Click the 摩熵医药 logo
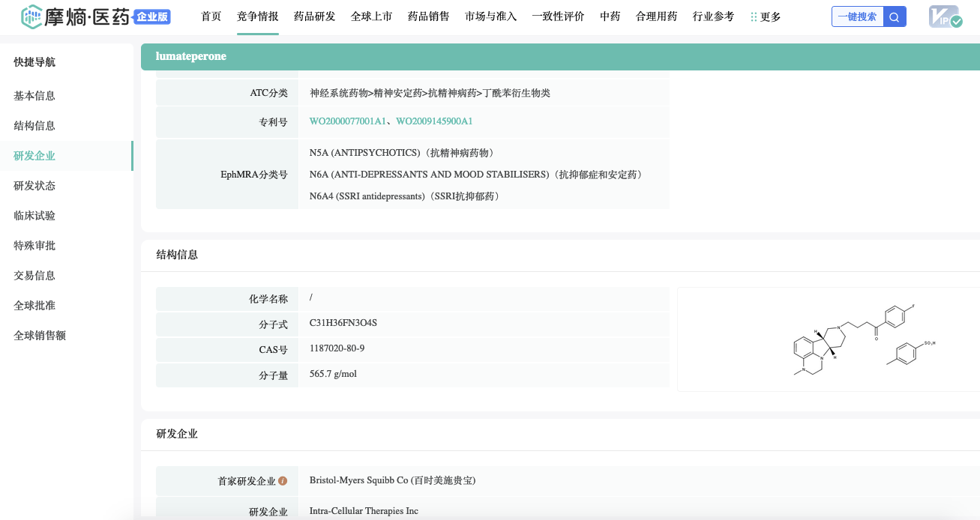 [75, 16]
